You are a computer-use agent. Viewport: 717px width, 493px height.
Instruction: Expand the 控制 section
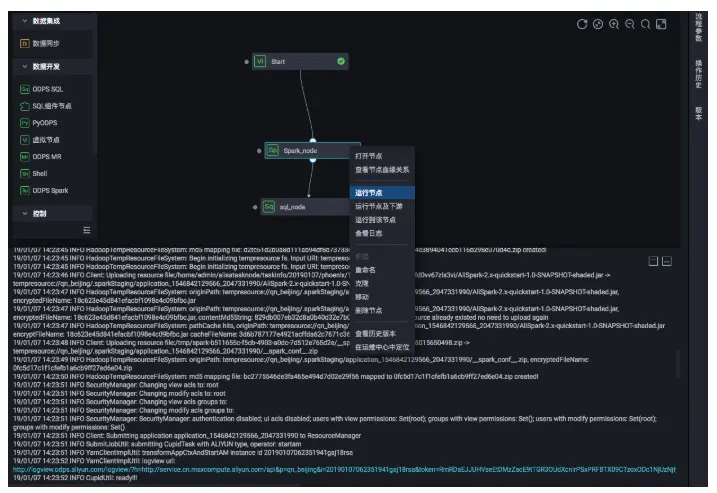pyautogui.click(x=25, y=214)
